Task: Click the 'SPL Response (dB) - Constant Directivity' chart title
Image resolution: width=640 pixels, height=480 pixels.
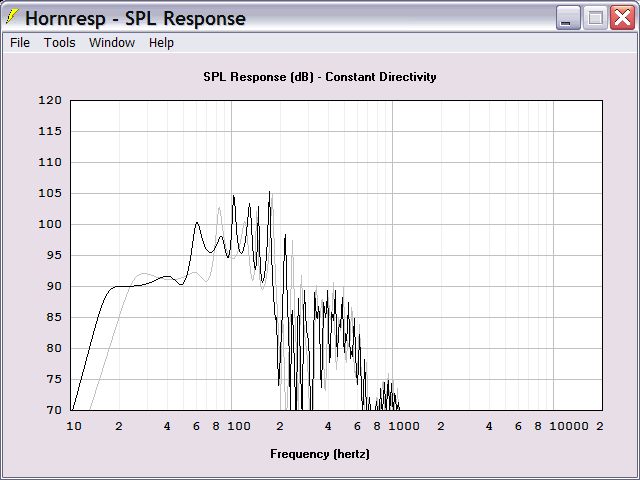Action: point(320,77)
